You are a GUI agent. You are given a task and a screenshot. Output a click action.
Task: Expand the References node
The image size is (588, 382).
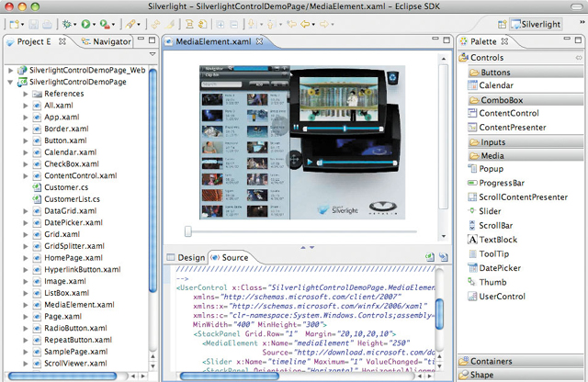(26, 94)
